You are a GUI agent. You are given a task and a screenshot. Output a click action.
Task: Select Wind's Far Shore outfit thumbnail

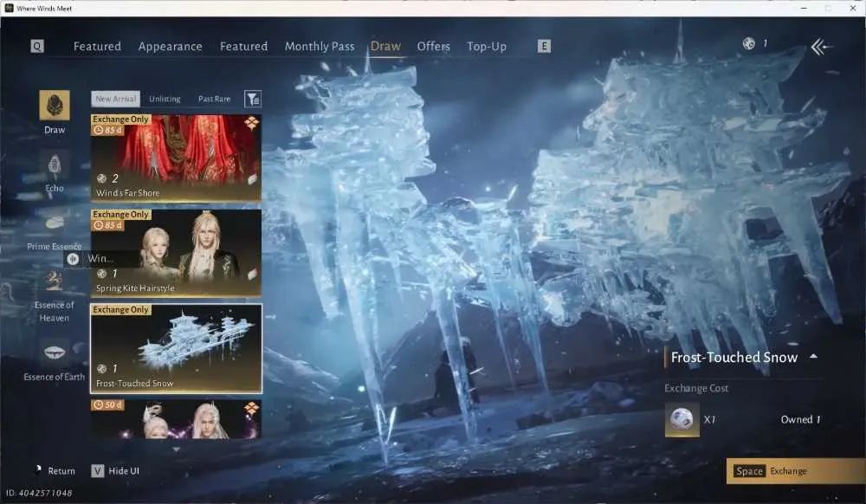[176, 158]
